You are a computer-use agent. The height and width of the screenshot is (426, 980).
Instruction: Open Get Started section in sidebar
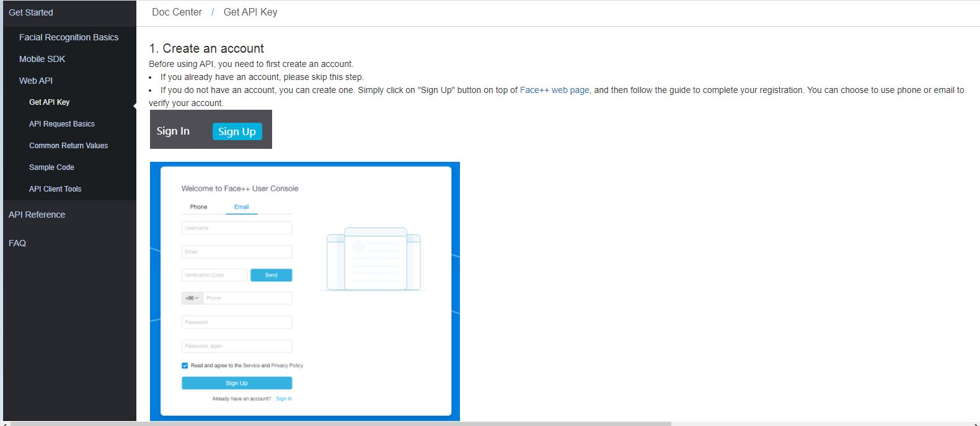31,12
